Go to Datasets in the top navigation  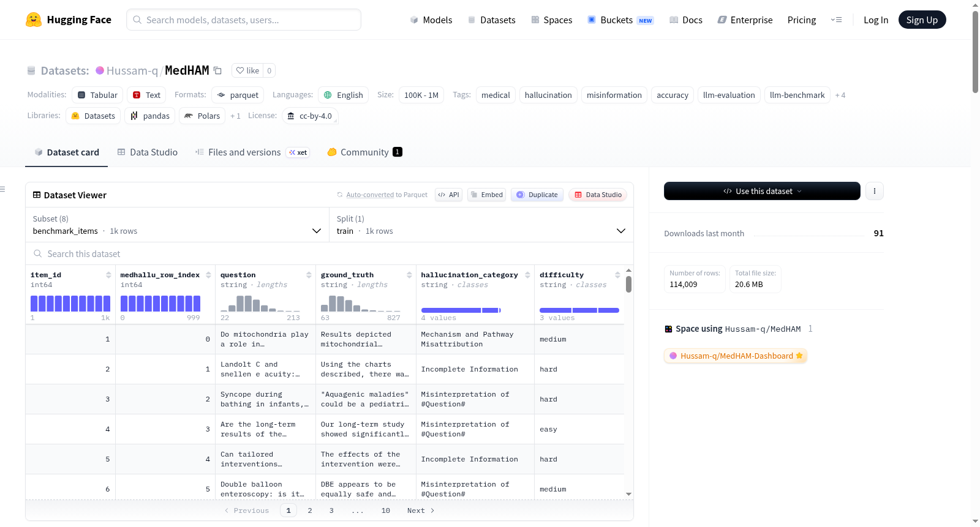click(491, 20)
